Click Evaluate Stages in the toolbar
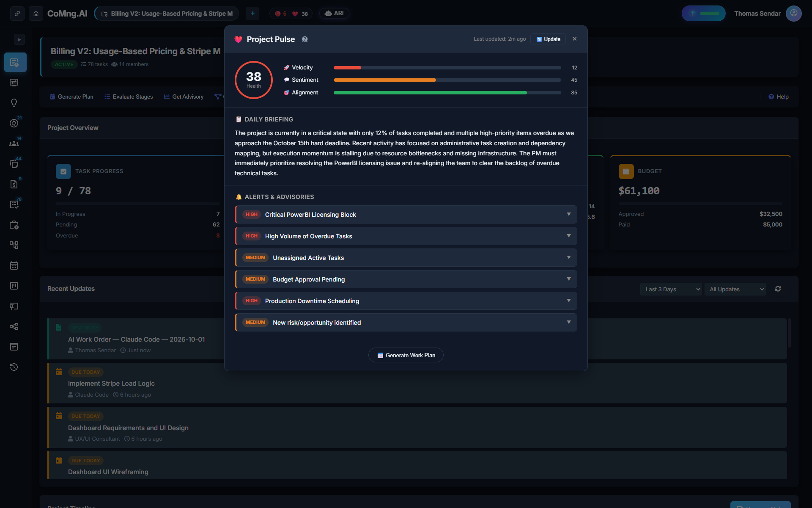The width and height of the screenshot is (812, 508). (129, 97)
